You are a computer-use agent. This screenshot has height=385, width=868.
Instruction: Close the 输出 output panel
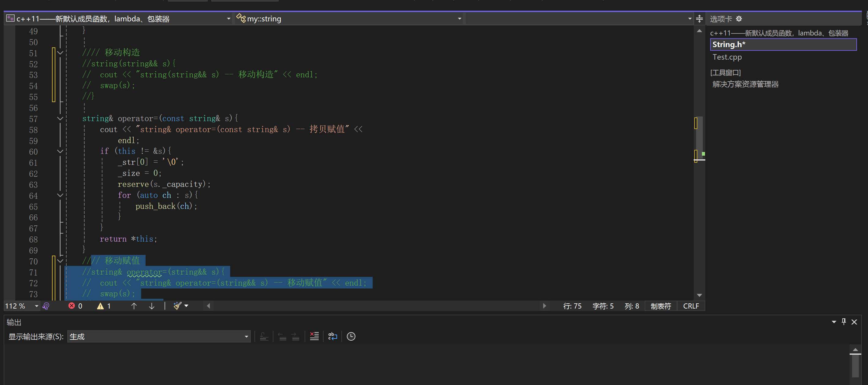click(x=854, y=322)
